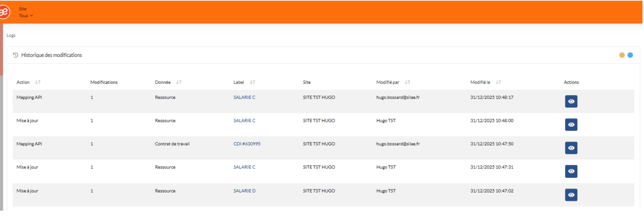The height and width of the screenshot is (217, 644).
Task: View details of 10:47:31 log entry
Action: click(x=571, y=171)
